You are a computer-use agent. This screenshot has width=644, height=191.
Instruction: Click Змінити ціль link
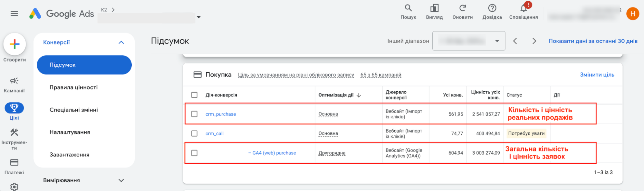(597, 75)
